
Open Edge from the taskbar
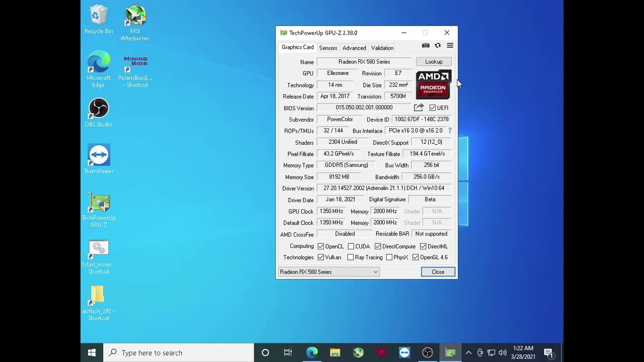(312, 353)
